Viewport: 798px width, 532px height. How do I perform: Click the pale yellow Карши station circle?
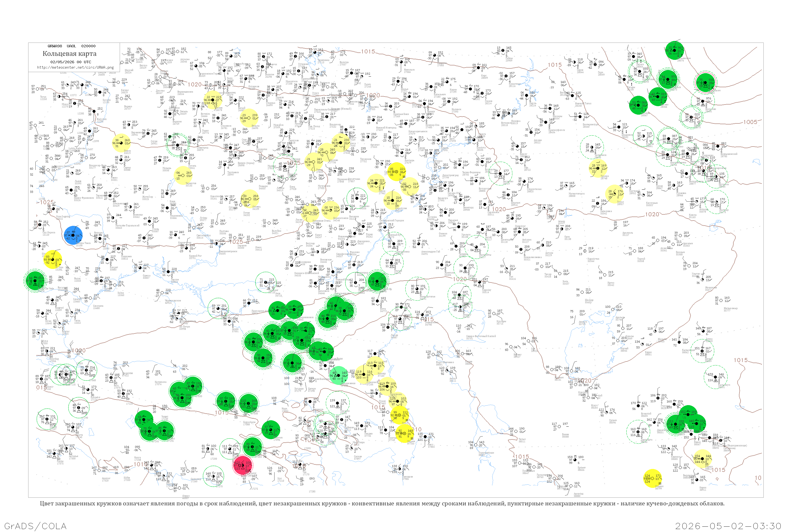703,459
